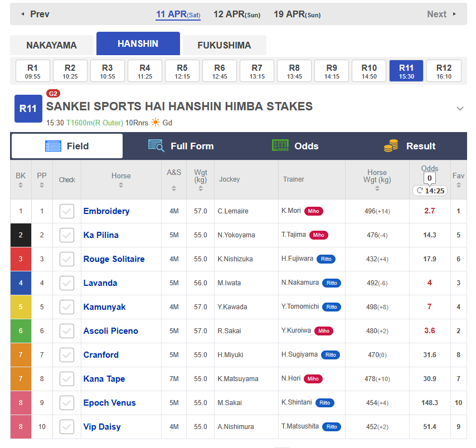The image size is (476, 448).
Task: Click the blue R11 race badge
Action: 28,109
